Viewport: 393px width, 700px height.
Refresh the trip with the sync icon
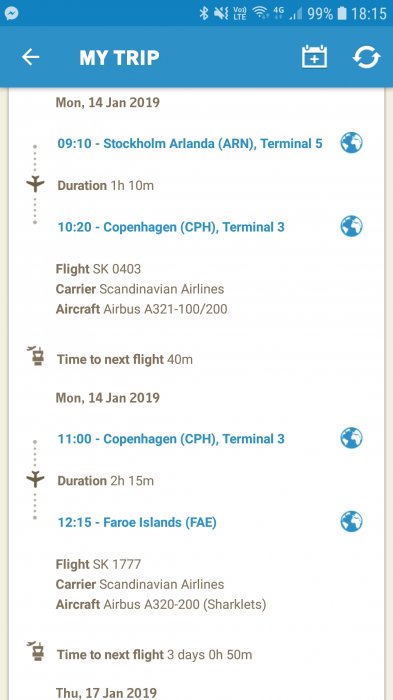tap(366, 57)
